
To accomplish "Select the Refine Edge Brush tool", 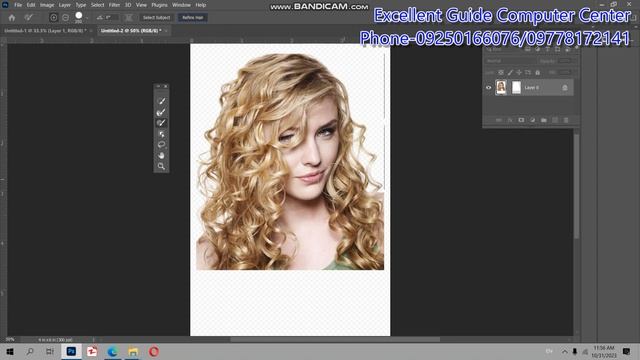I will (x=161, y=112).
